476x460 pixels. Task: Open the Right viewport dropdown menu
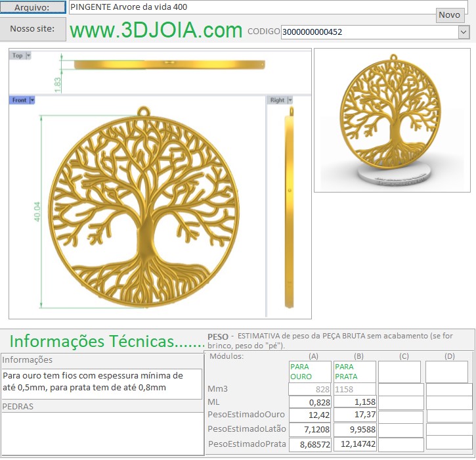pos(290,100)
